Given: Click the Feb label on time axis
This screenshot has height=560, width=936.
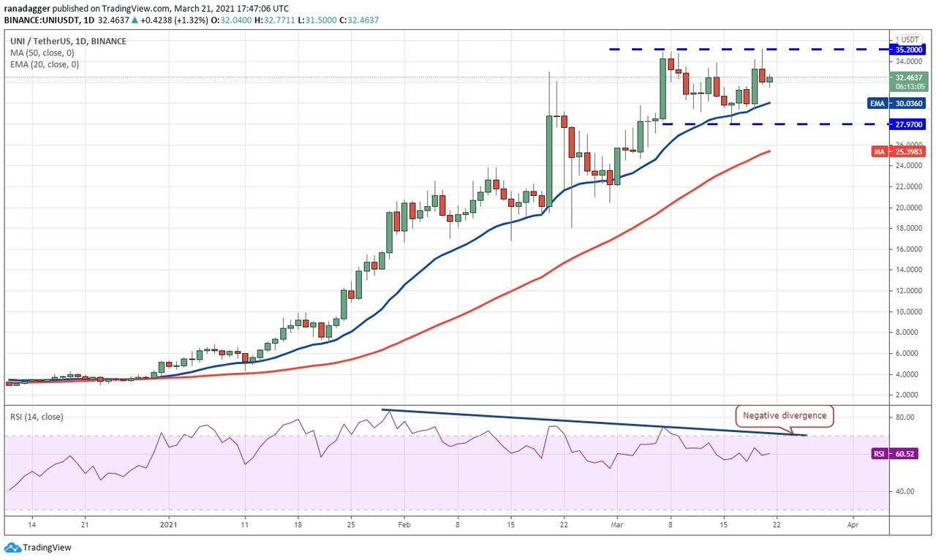Looking at the screenshot, I should [403, 524].
